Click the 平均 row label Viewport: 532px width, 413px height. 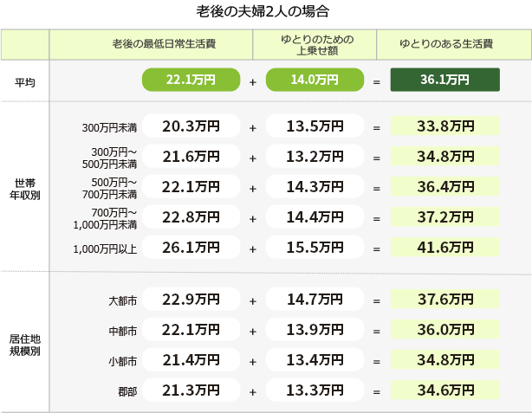pyautogui.click(x=25, y=82)
